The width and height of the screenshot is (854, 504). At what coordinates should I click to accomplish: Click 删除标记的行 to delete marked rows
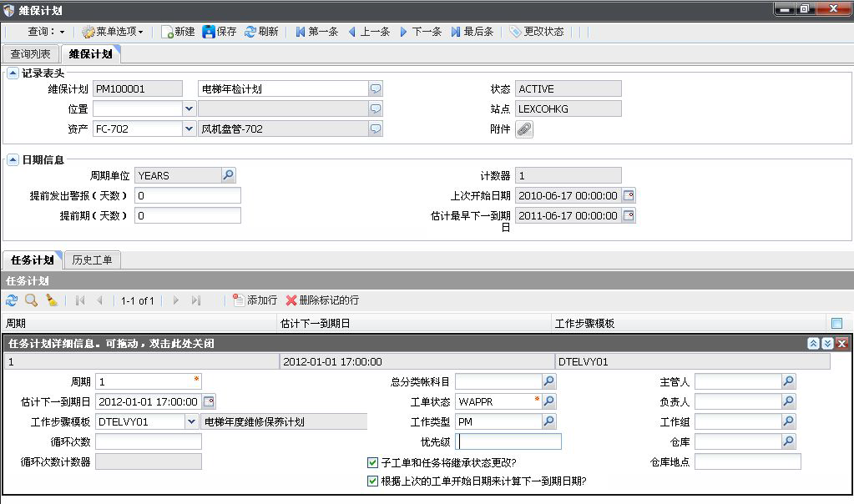tap(322, 300)
